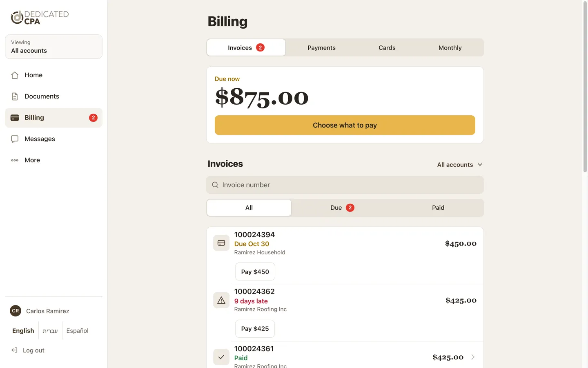This screenshot has width=588, height=368.
Task: Click the Documents file icon
Action: (x=15, y=96)
